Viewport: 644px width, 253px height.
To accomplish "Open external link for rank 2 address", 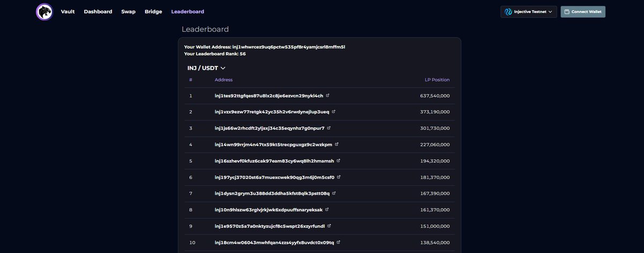I will click(x=334, y=111).
